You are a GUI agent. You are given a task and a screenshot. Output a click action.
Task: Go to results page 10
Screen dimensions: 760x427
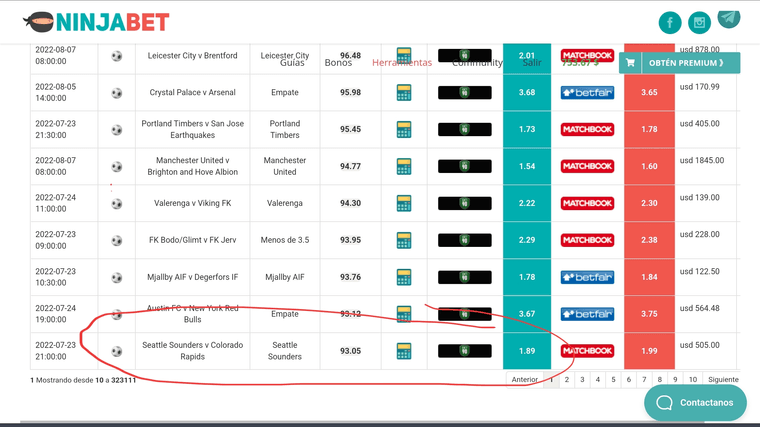coord(693,380)
